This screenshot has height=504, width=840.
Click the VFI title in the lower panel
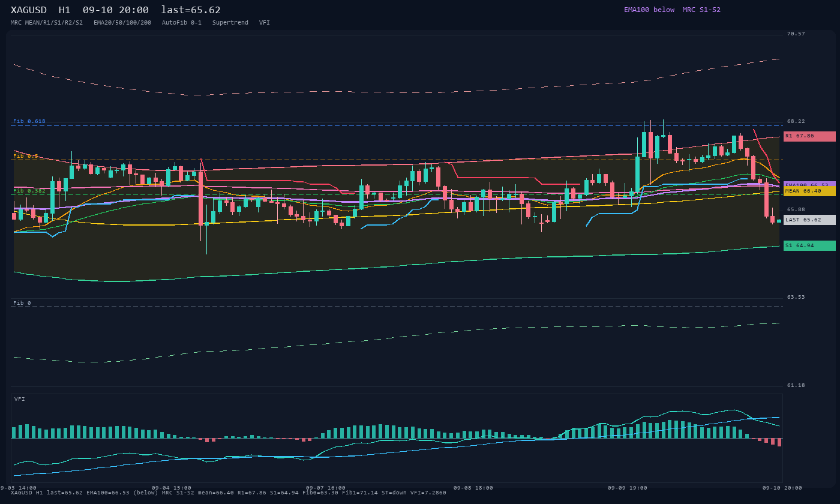(20, 399)
